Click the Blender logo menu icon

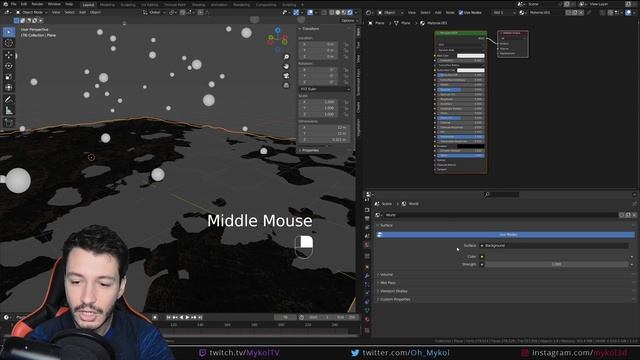(x=5, y=4)
